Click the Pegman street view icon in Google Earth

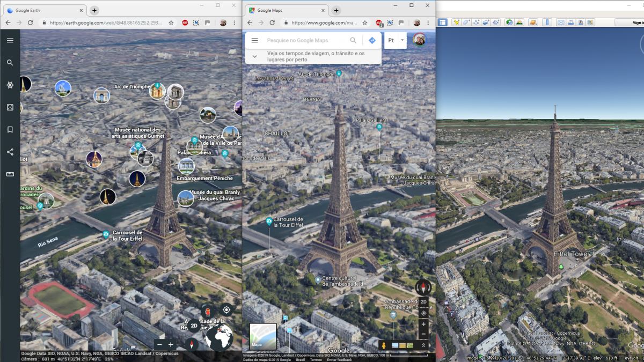click(208, 311)
